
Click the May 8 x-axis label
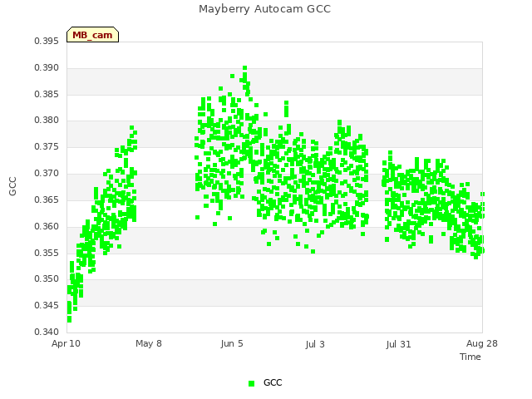pyautogui.click(x=149, y=343)
